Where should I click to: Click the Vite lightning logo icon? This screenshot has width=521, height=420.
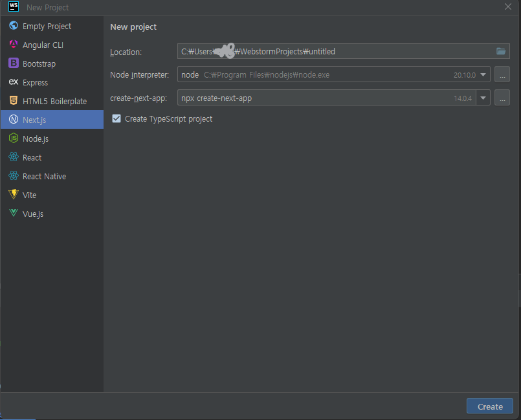14,194
